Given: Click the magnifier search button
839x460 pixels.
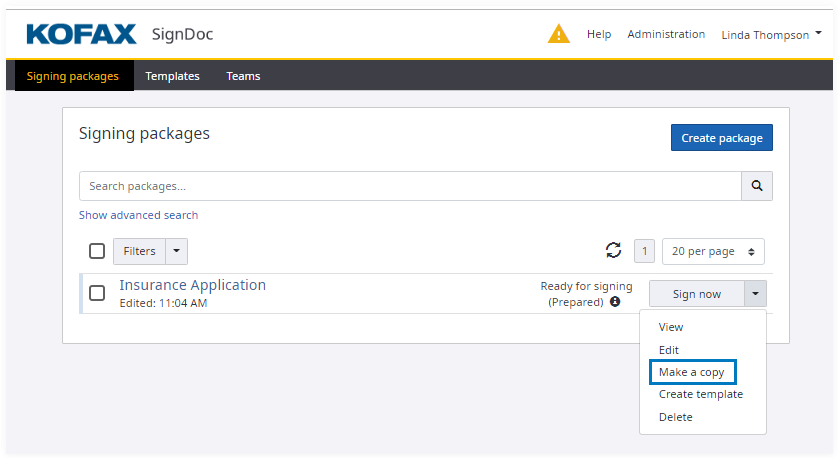Looking at the screenshot, I should (x=757, y=186).
